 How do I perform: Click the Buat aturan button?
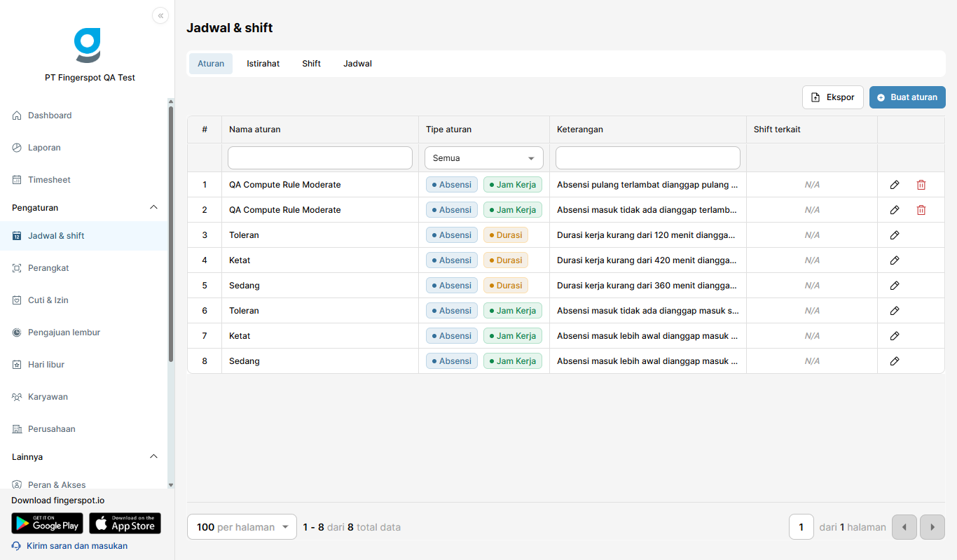tap(907, 97)
